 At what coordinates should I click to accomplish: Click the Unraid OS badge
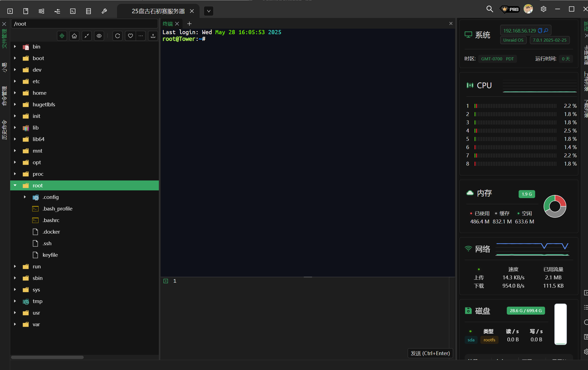pyautogui.click(x=513, y=40)
